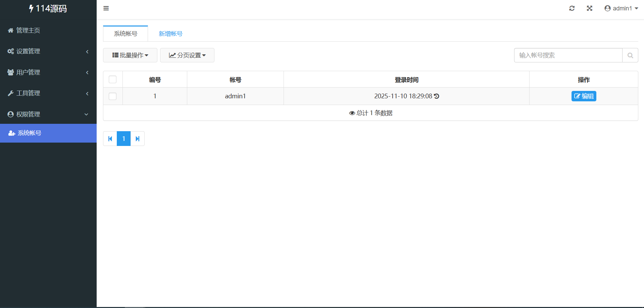
Task: Click the search magnifier icon button
Action: [630, 55]
